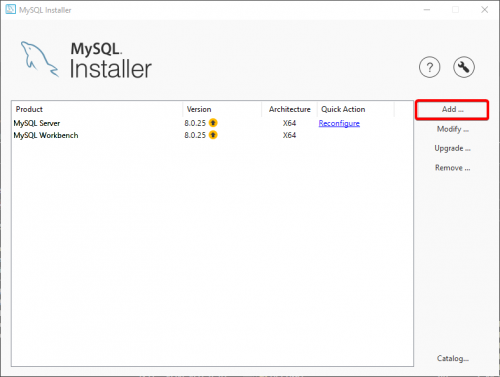Minimize the MySQL Installer window

coord(427,10)
